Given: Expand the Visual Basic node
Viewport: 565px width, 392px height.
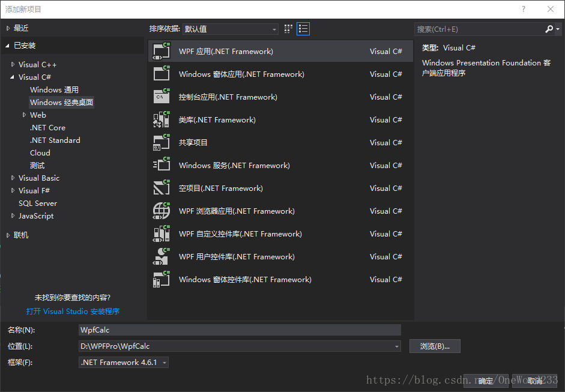Looking at the screenshot, I should click(x=13, y=178).
